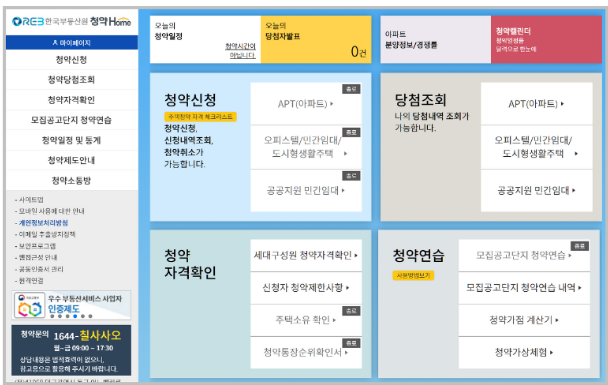Open 청약당첨조회 menu item

click(72, 80)
